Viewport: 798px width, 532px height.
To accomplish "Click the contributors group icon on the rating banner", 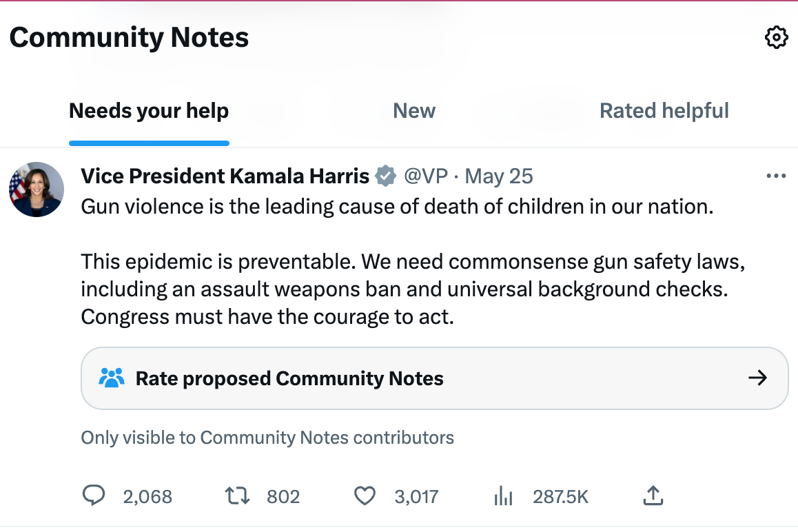I will coord(112,378).
